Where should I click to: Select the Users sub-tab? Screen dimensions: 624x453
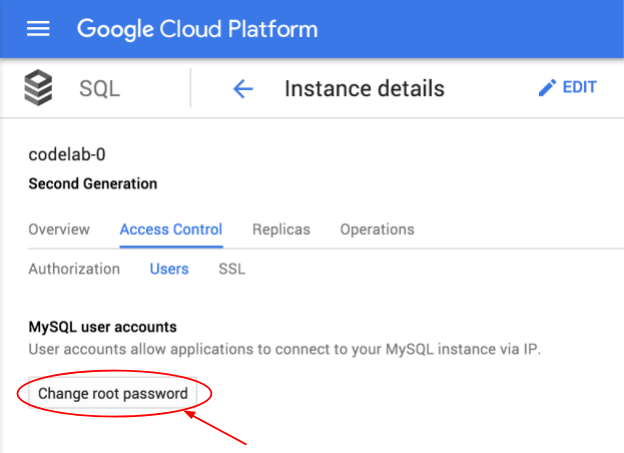(169, 269)
